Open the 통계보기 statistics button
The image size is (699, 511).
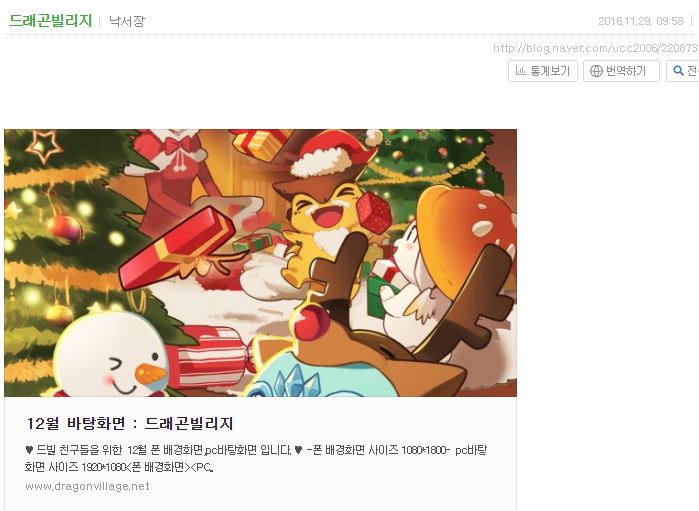(x=543, y=71)
